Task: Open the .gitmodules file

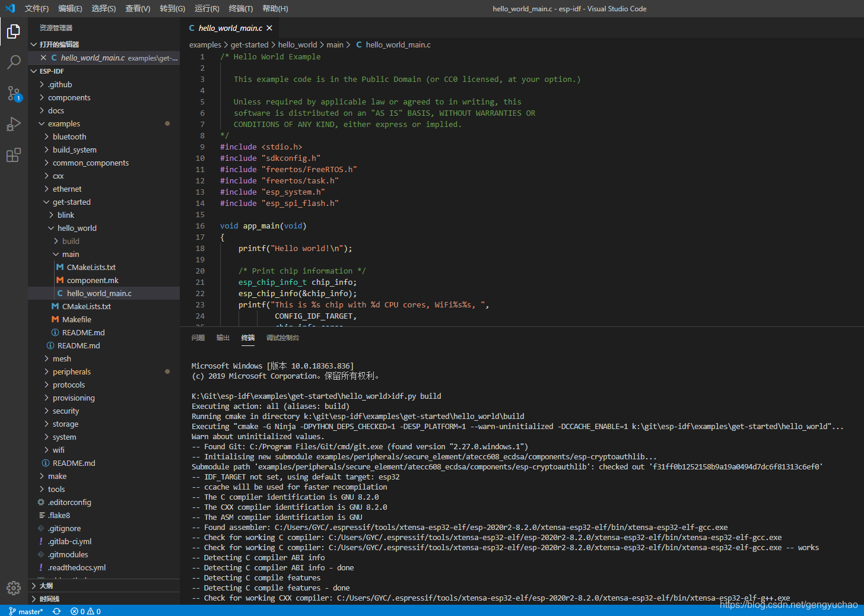Action: click(104, 554)
